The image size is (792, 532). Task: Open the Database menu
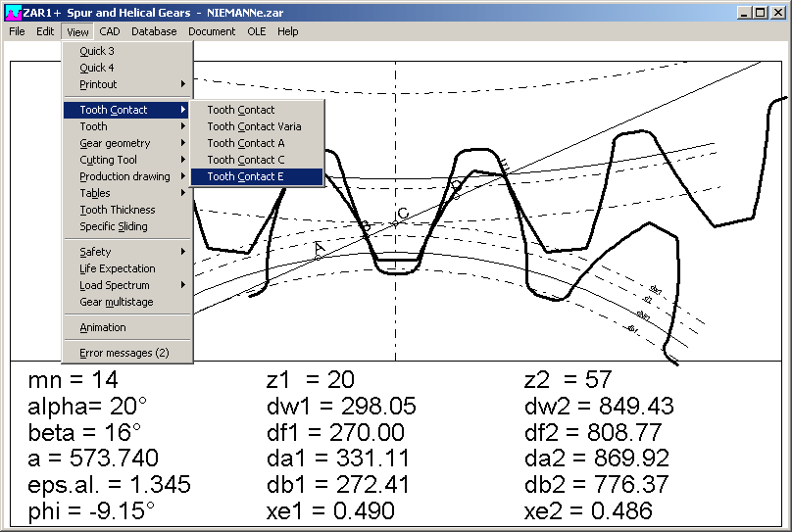154,31
